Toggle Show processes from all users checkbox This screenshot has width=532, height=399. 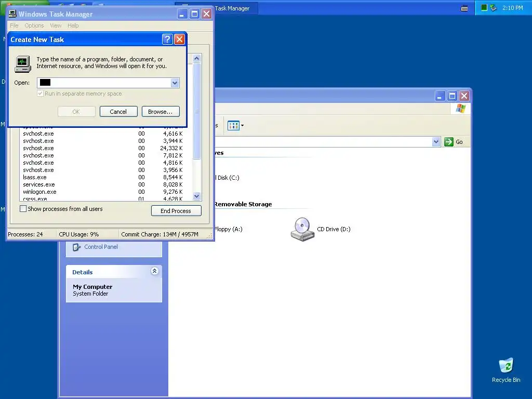[x=23, y=209]
